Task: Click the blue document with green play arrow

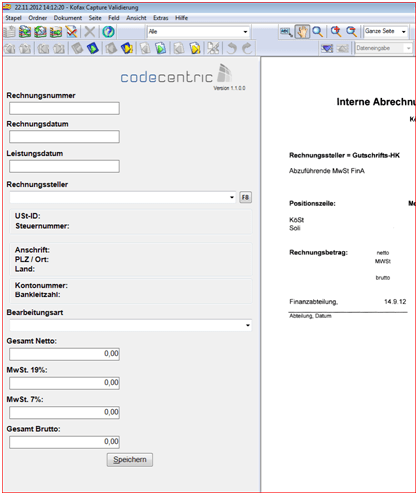Action: pyautogui.click(x=93, y=48)
